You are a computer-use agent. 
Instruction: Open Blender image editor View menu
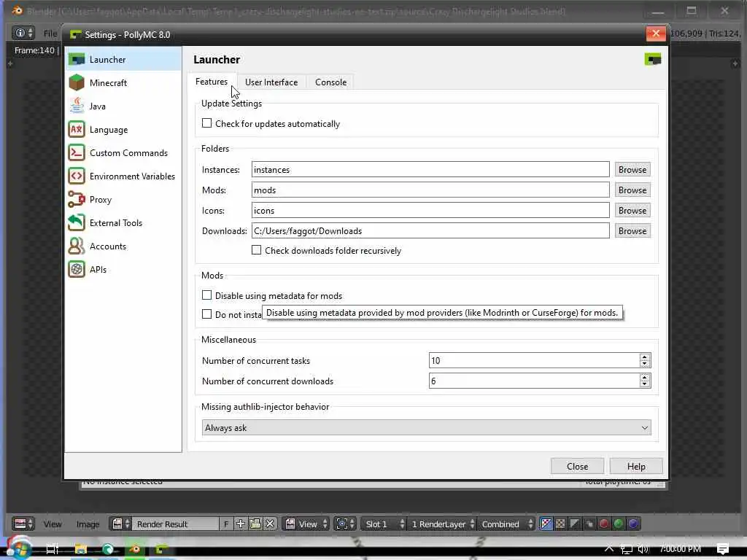tap(53, 524)
